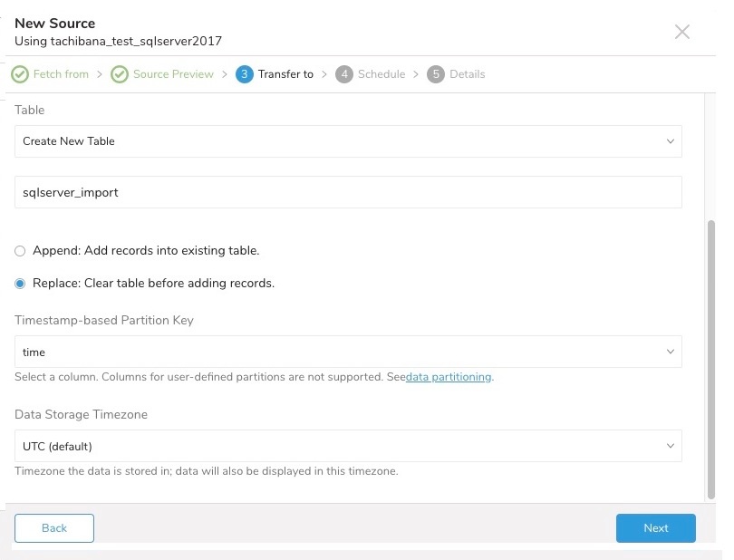Click the sqlserver_import table name field
This screenshot has width=734, height=560.
pyautogui.click(x=348, y=192)
